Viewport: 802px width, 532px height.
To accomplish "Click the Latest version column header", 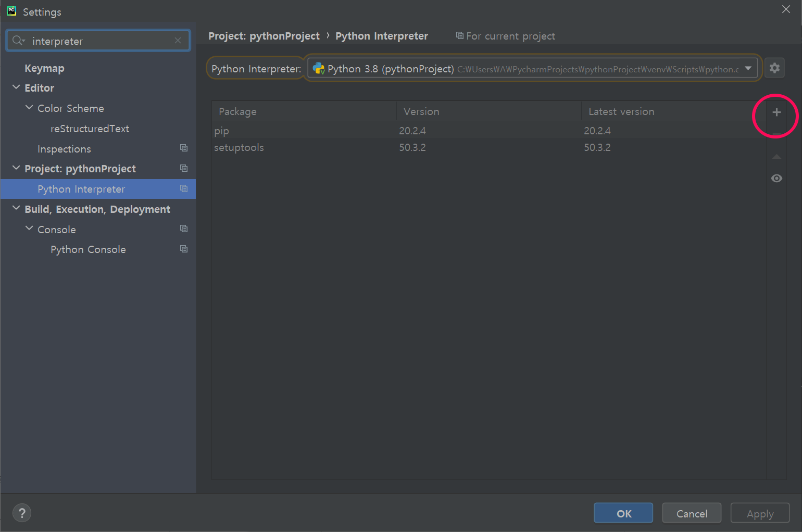I will [673, 111].
